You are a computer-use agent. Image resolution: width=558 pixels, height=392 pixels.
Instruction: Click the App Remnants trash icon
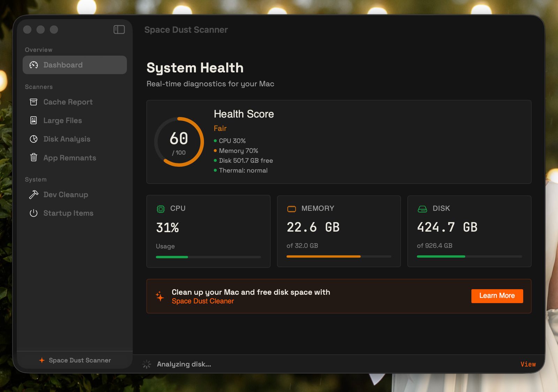tap(33, 157)
